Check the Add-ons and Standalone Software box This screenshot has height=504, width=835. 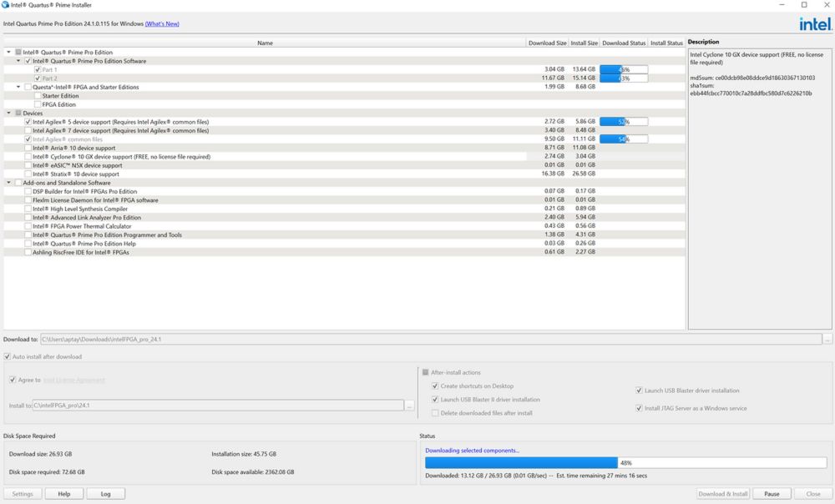click(x=18, y=183)
